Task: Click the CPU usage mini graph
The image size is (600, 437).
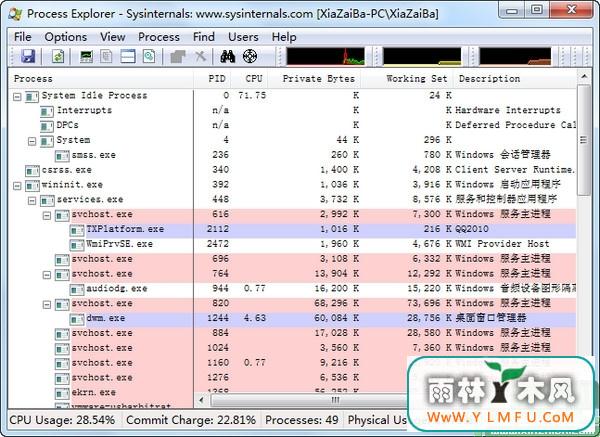Action: pyautogui.click(x=326, y=57)
